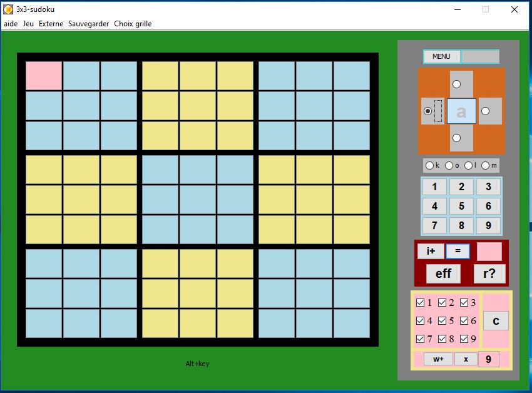Viewport: 532px width, 393px height.
Task: Click the c button in the candidates panel
Action: pyautogui.click(x=496, y=320)
